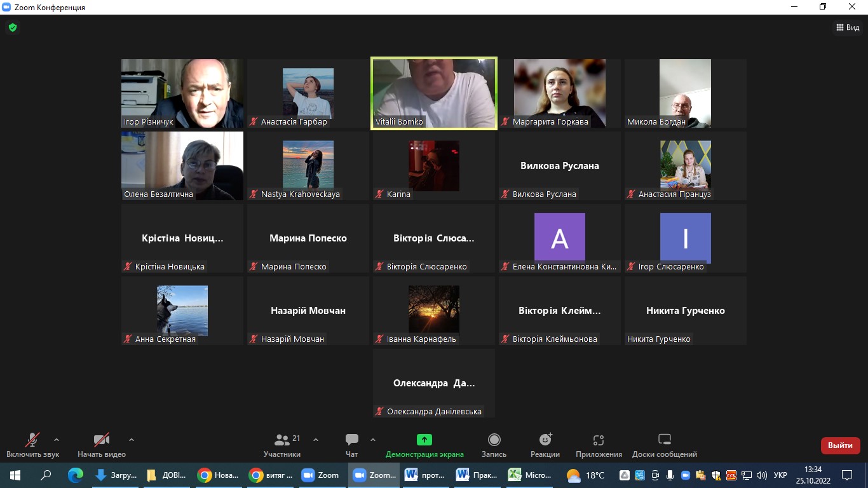Image resolution: width=868 pixels, height=488 pixels.
Task: Expand audio options arrow next to microphone
Action: pos(57,440)
